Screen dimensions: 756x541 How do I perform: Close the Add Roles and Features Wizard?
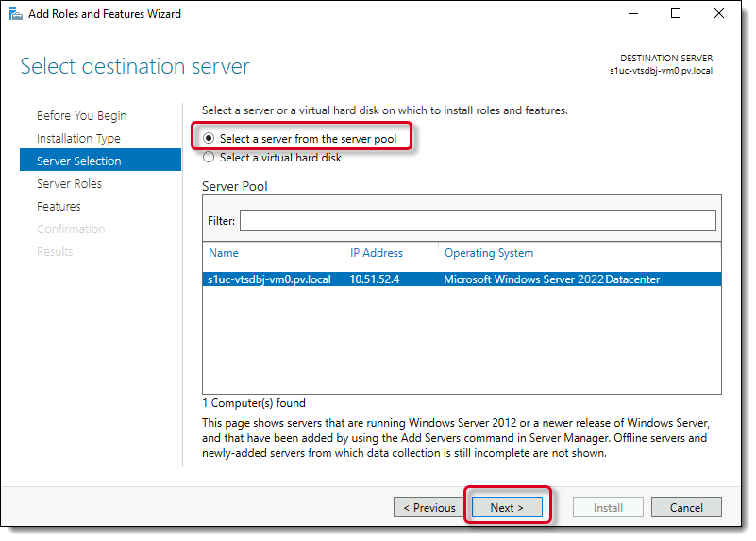pyautogui.click(x=719, y=14)
